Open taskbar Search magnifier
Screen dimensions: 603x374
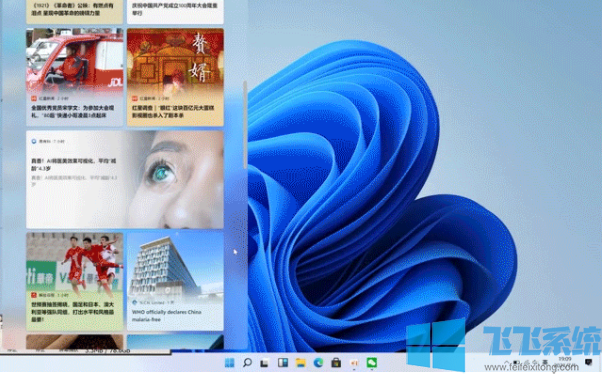click(247, 362)
